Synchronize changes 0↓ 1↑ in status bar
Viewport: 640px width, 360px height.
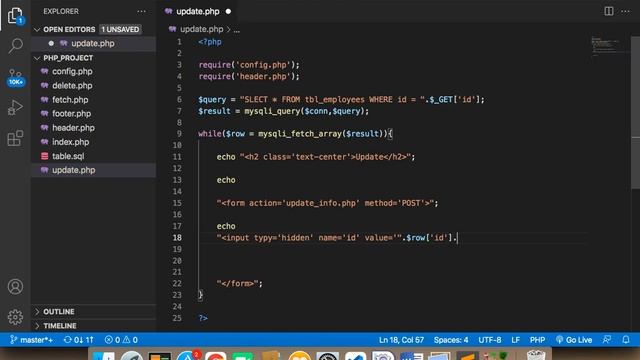click(78, 340)
